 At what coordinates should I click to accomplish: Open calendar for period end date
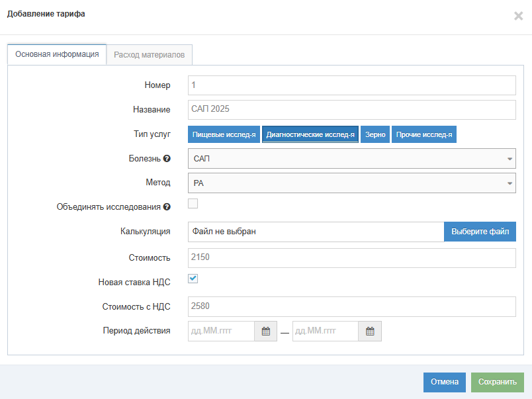(x=370, y=332)
